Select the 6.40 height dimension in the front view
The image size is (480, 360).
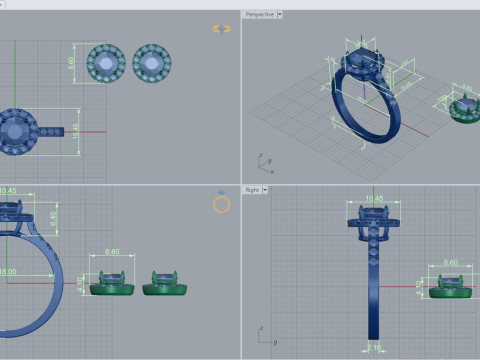click(x=53, y=219)
